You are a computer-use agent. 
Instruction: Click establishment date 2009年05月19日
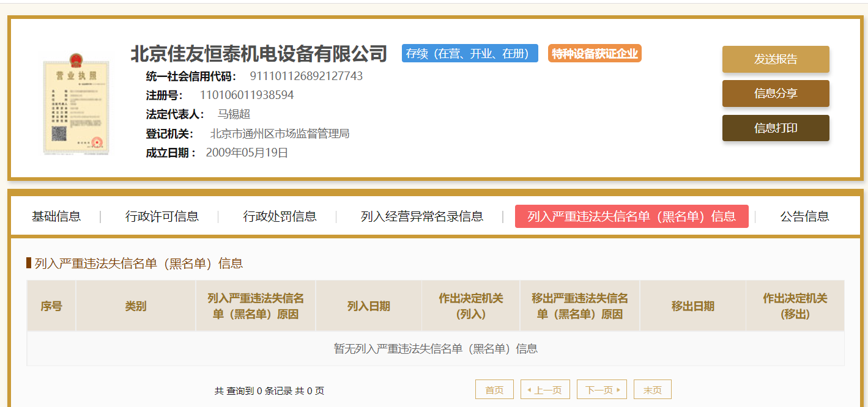click(247, 153)
